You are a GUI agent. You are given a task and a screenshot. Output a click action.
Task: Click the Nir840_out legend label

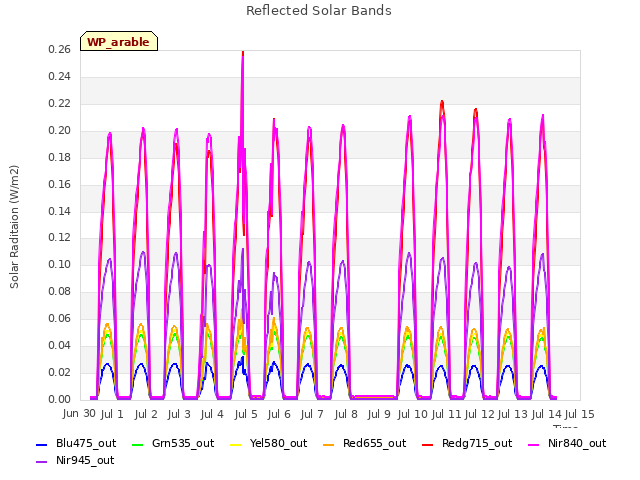click(x=577, y=443)
